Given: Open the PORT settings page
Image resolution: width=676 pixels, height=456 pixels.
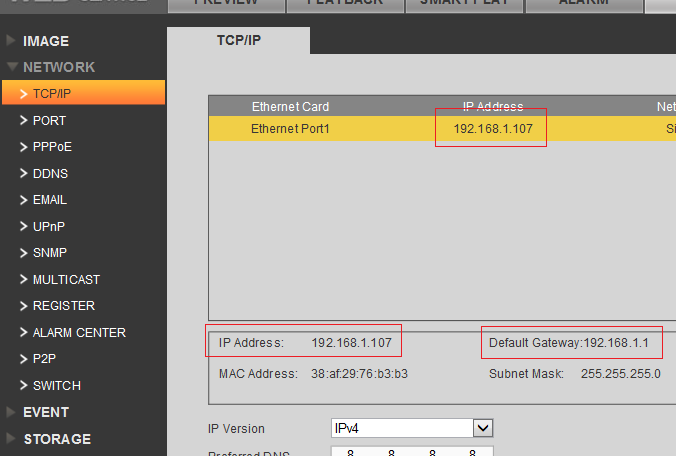Looking at the screenshot, I should point(49,121).
